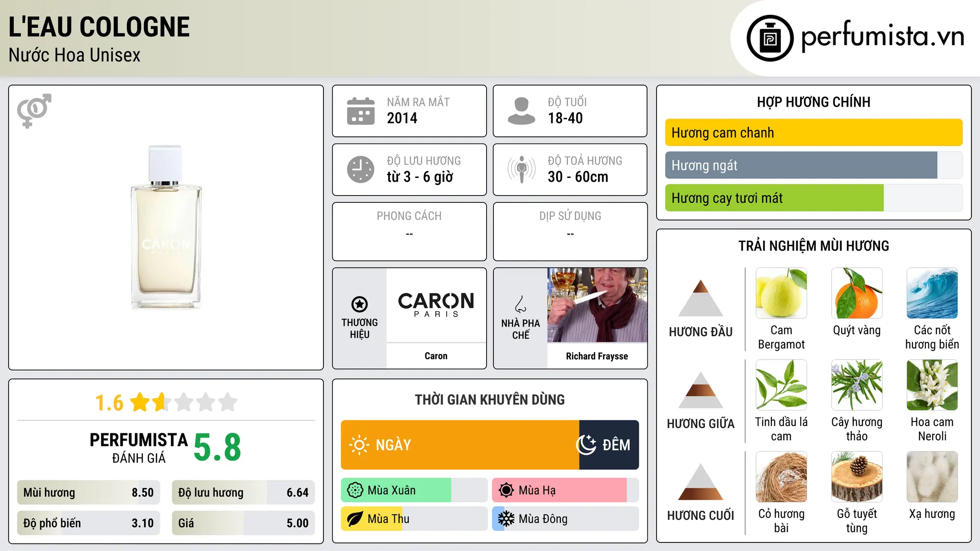Viewport: 980px width, 551px height.
Task: Click the flower icon for Mùa Xuân
Action: (355, 490)
